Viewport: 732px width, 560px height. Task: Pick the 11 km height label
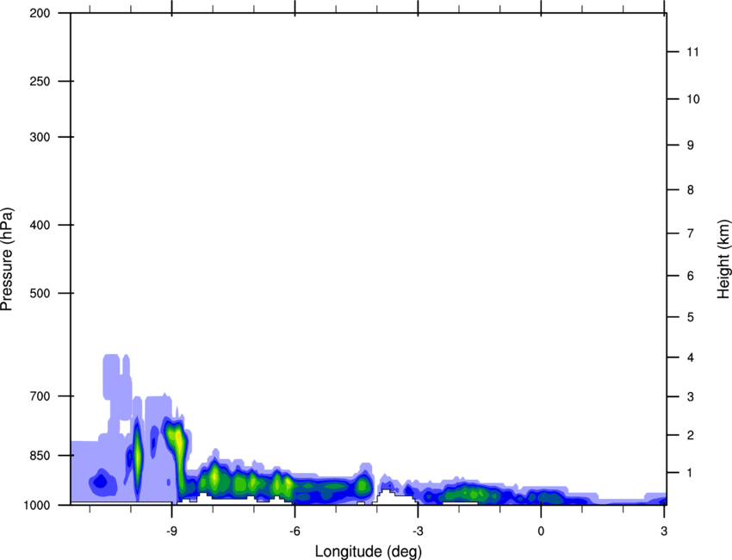click(692, 52)
